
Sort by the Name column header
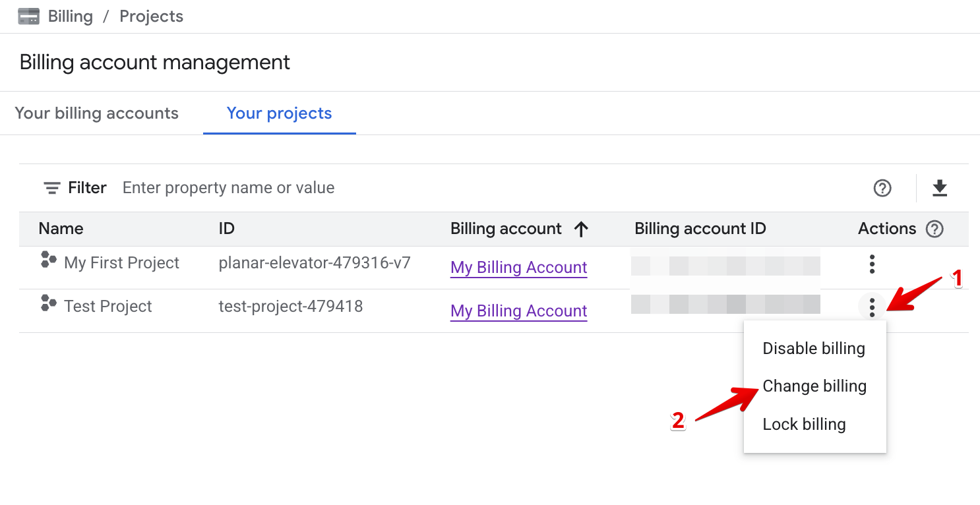pyautogui.click(x=61, y=229)
